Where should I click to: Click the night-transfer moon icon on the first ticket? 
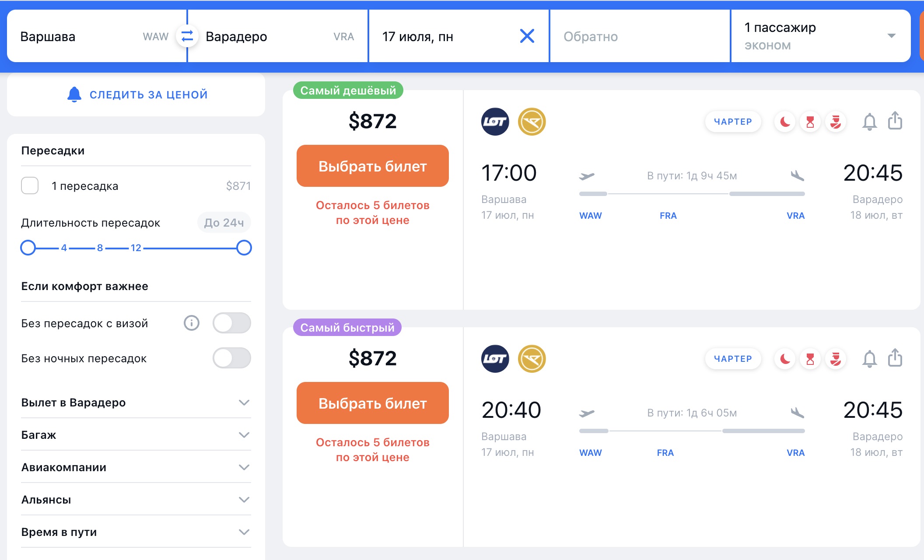point(785,122)
